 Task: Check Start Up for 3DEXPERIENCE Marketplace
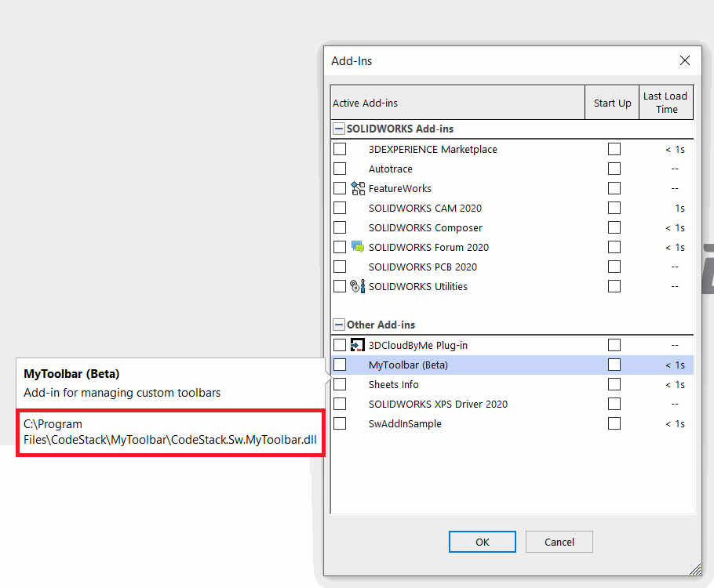(x=614, y=149)
